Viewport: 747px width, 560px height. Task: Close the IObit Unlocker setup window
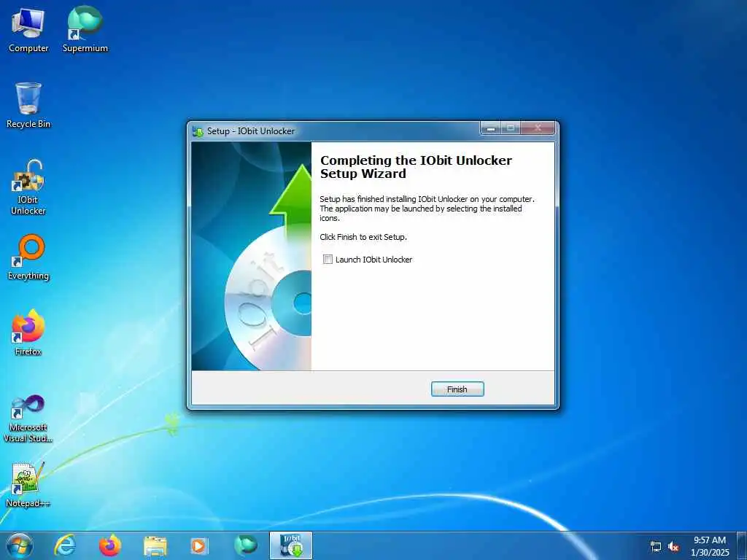(x=538, y=128)
